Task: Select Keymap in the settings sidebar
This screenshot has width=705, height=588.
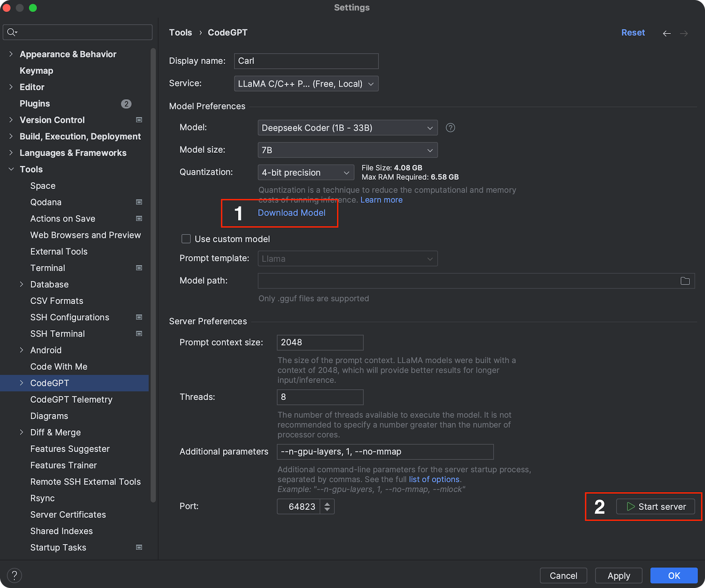Action: click(x=37, y=71)
